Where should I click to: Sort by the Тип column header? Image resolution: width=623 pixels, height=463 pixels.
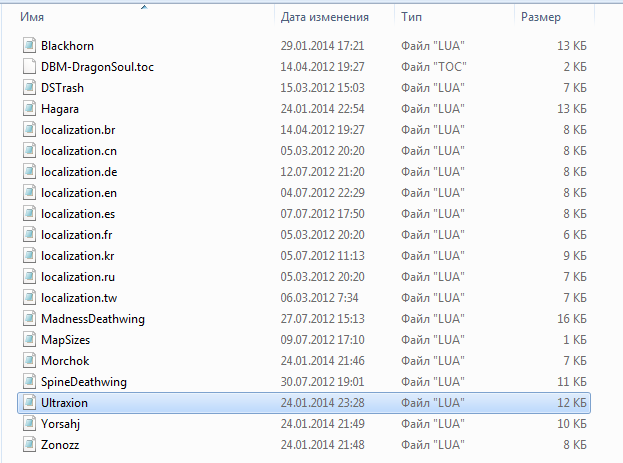[411, 17]
